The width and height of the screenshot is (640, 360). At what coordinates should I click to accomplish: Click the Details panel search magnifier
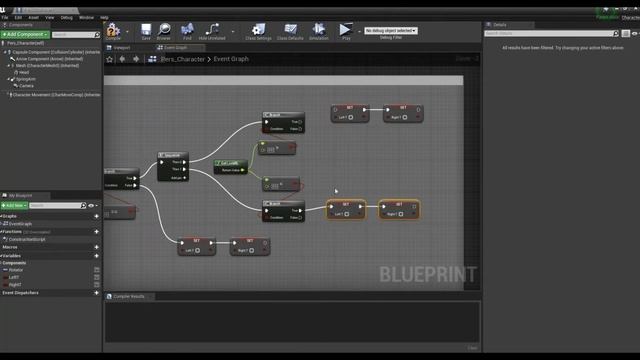click(x=616, y=33)
